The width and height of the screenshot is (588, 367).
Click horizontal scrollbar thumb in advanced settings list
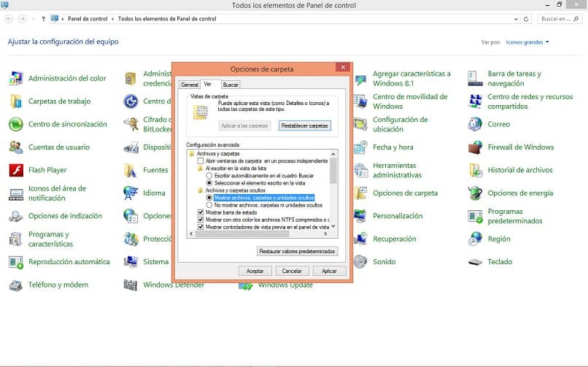pos(242,234)
